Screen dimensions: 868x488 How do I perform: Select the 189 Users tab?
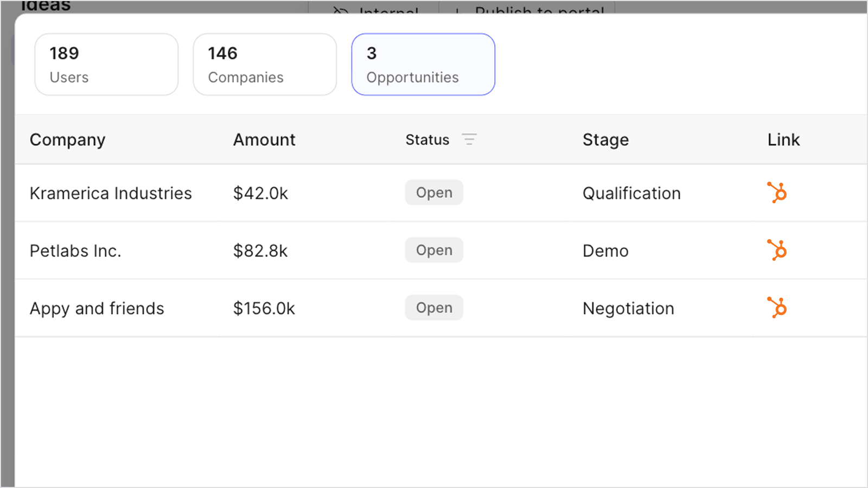click(106, 65)
